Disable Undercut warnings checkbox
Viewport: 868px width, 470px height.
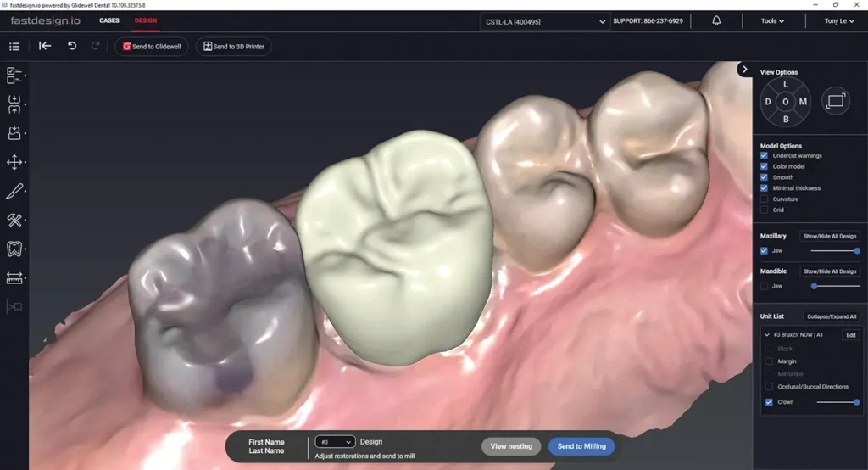[x=765, y=156]
